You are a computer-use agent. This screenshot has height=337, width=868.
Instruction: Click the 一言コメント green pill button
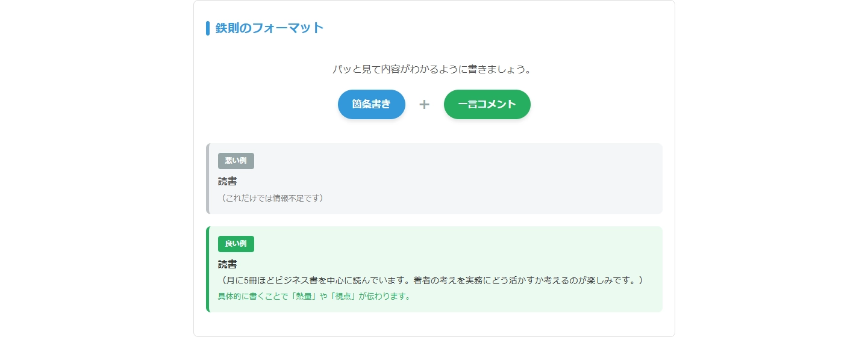click(487, 104)
